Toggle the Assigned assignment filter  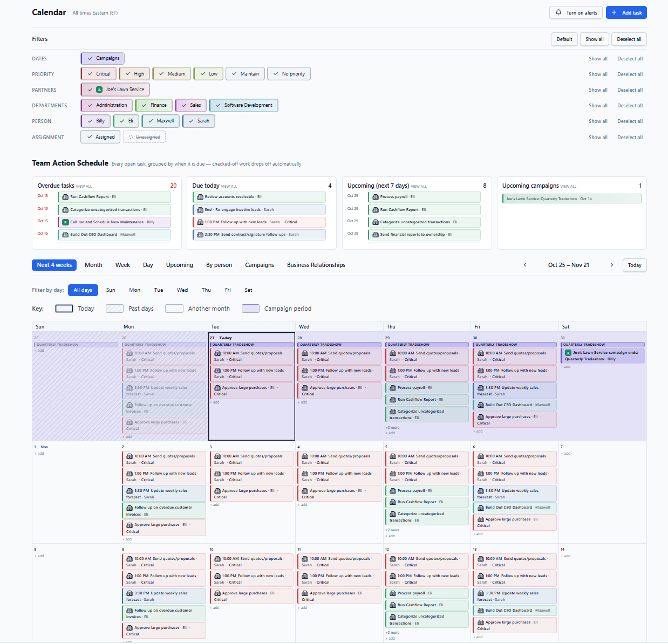click(x=100, y=137)
